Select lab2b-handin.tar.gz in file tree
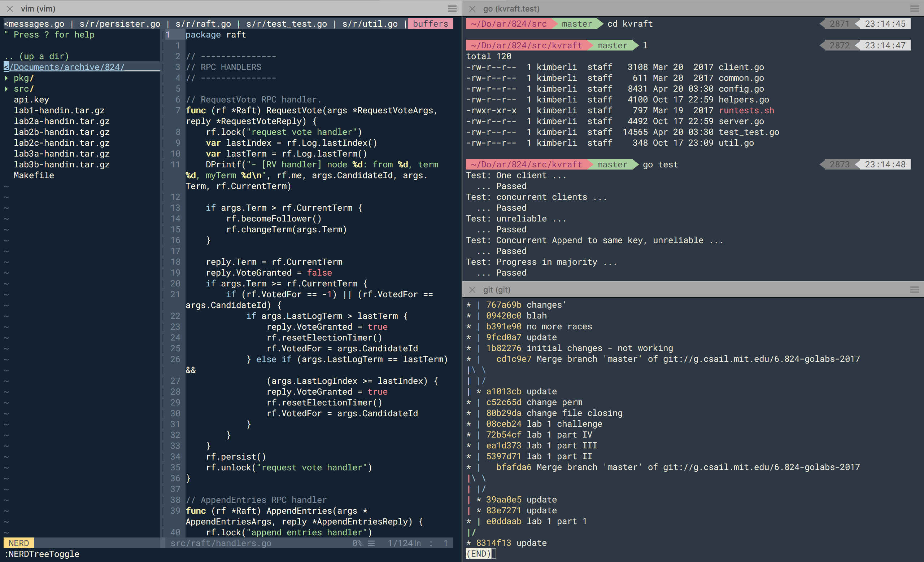This screenshot has height=562, width=924. pyautogui.click(x=61, y=132)
